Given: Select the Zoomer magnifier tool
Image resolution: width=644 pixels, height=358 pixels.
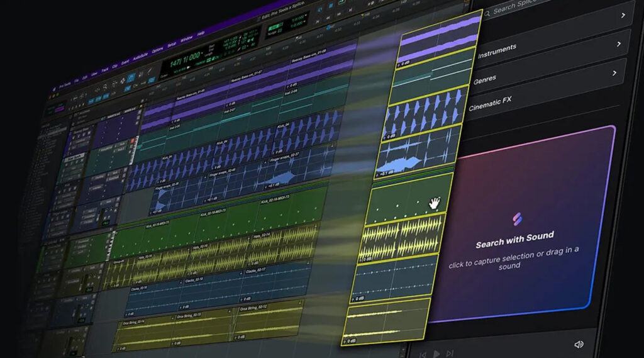Looking at the screenshot, I should 106,86.
